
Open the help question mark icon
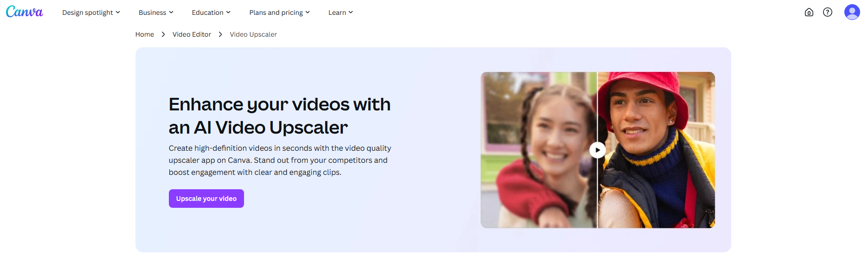[x=828, y=13]
